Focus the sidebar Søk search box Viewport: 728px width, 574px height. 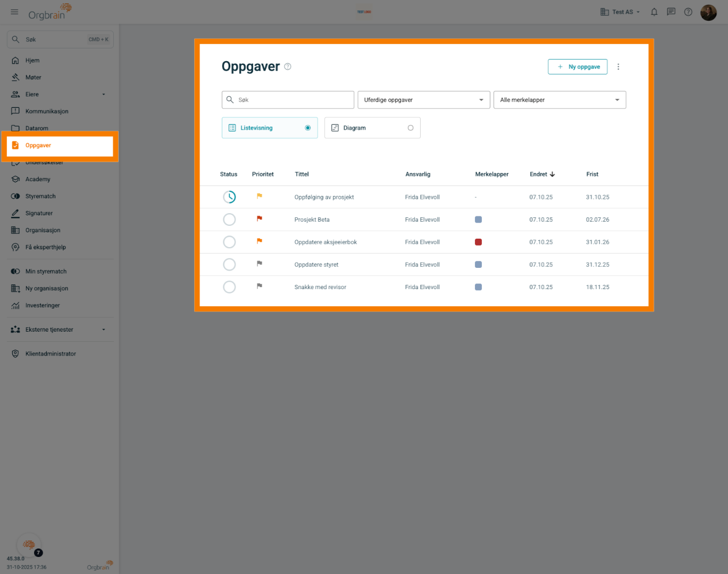click(60, 40)
